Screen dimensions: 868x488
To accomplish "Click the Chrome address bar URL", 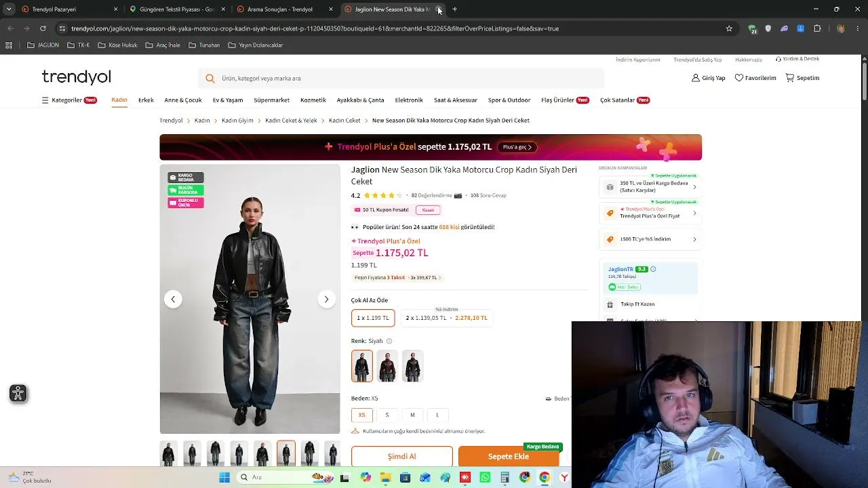I will (315, 28).
